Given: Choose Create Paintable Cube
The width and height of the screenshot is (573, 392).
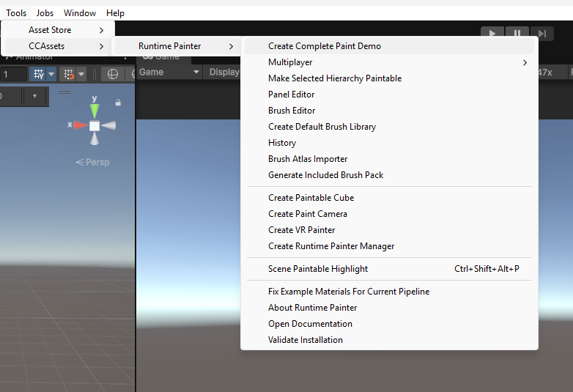Looking at the screenshot, I should [389, 198].
